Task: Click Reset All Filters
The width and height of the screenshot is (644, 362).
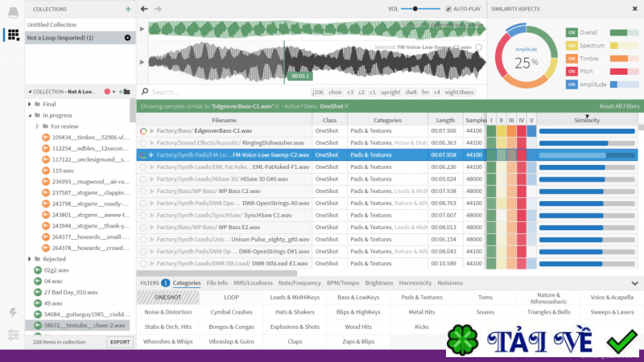Action: pos(619,106)
